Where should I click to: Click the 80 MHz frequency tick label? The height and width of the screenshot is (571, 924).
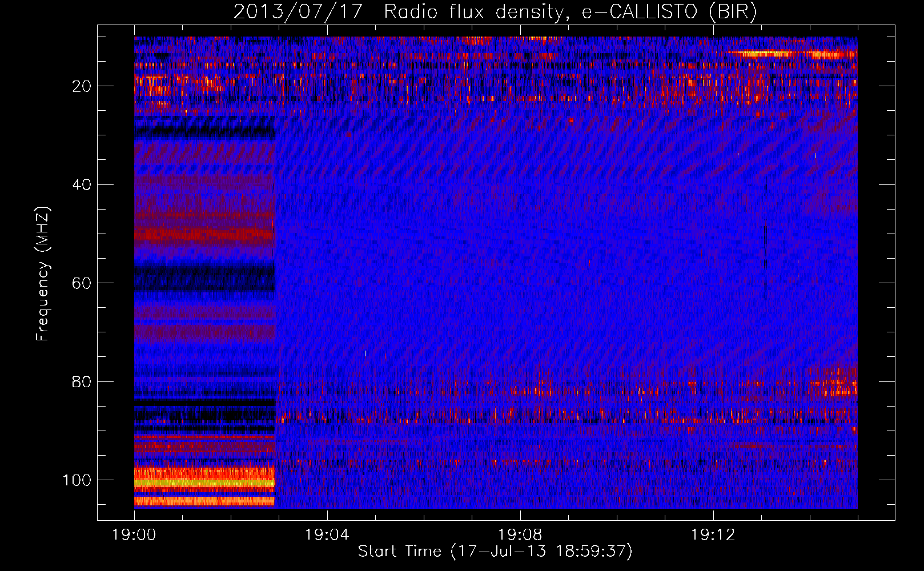coord(82,381)
